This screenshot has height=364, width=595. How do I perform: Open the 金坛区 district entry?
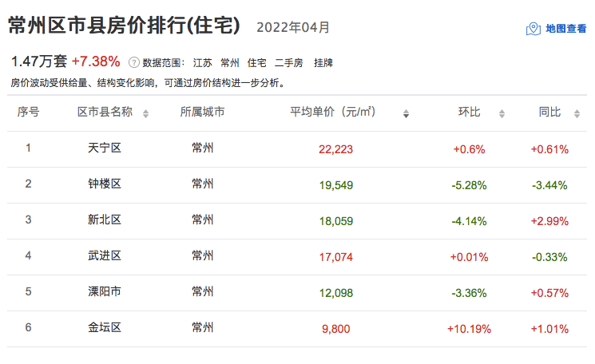[105, 327]
